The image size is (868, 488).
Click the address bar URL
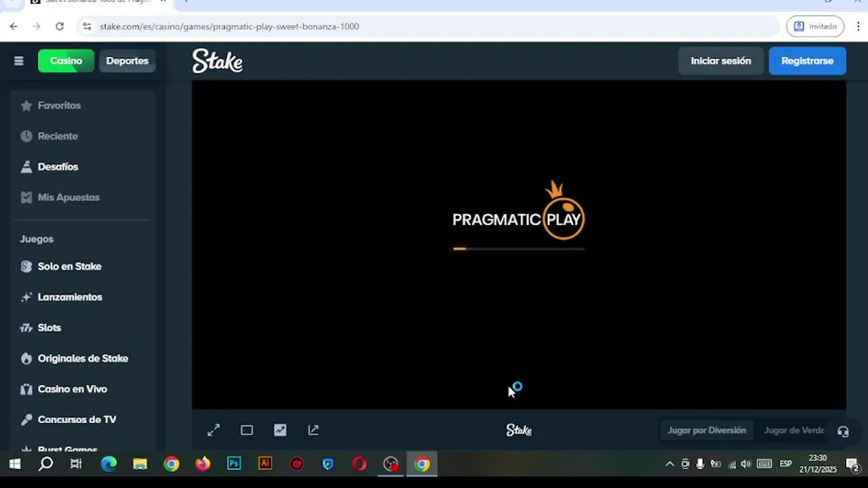point(229,26)
